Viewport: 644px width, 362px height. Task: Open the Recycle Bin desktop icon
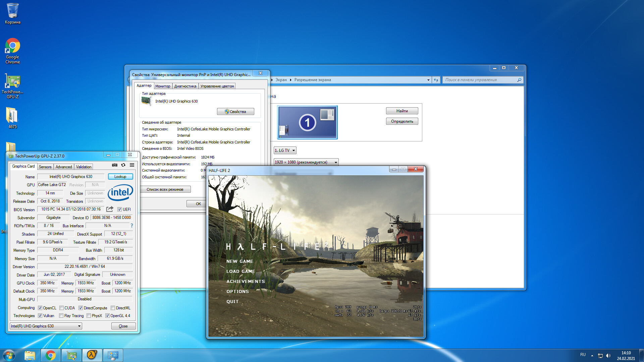tap(12, 13)
